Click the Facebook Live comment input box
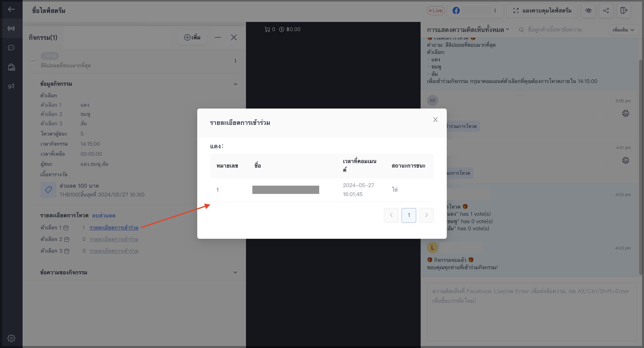This screenshot has width=644, height=348. (x=532, y=312)
